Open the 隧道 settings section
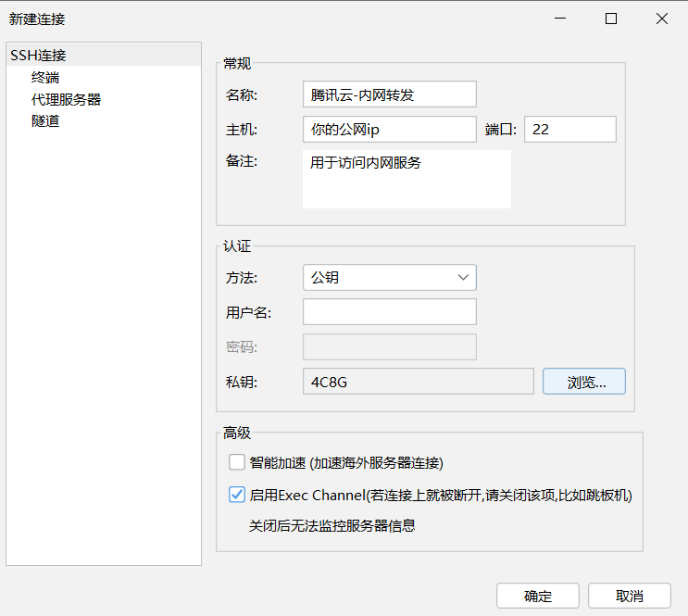This screenshot has height=616, width=688. pyautogui.click(x=45, y=120)
